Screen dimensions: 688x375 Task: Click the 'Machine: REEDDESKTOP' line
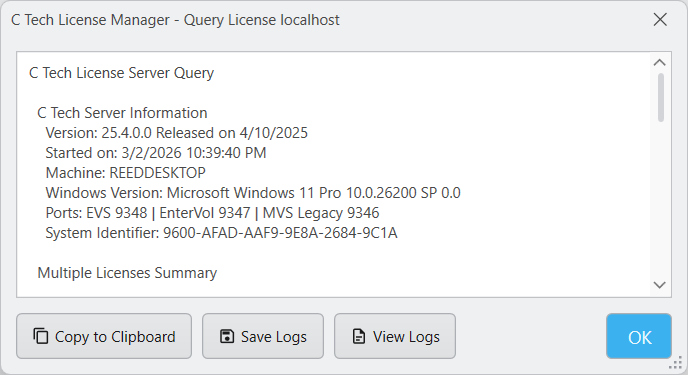click(x=125, y=173)
